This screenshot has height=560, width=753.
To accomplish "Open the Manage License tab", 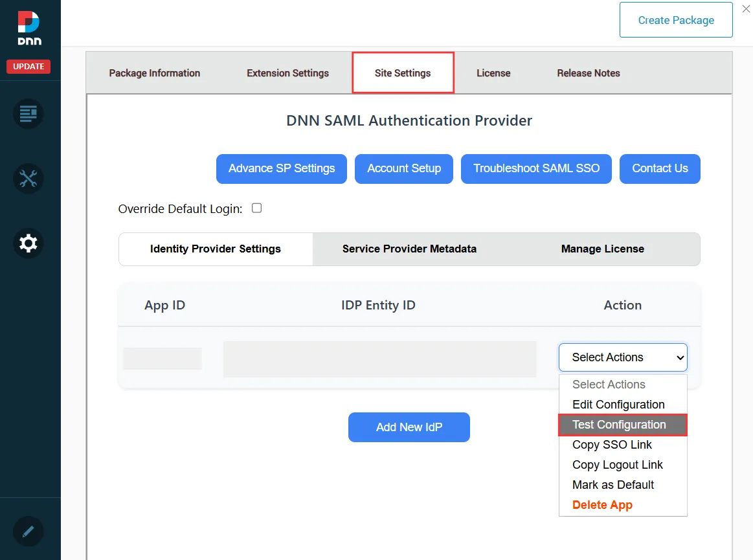I will (x=603, y=249).
